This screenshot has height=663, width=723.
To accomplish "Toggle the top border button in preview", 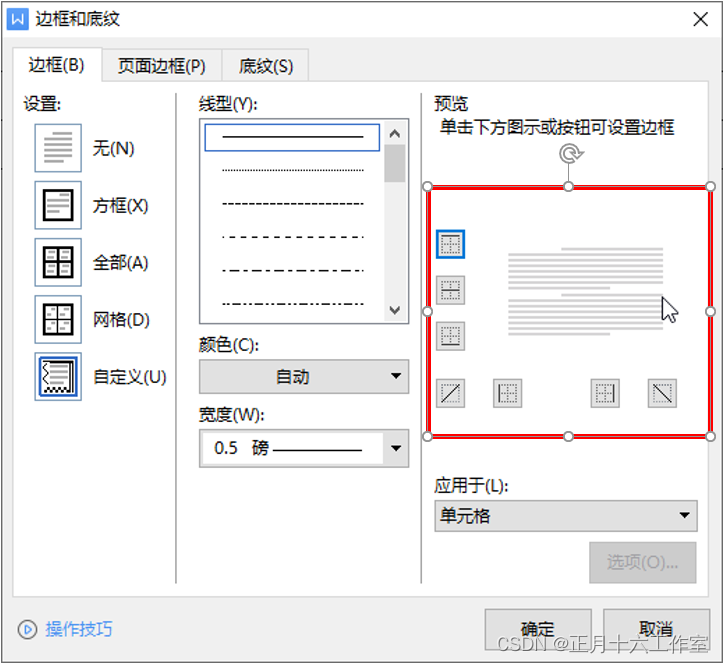I will (450, 244).
